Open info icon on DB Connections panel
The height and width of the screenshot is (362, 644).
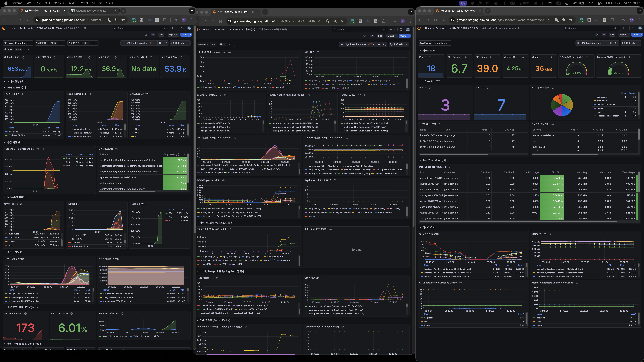click(x=25, y=314)
